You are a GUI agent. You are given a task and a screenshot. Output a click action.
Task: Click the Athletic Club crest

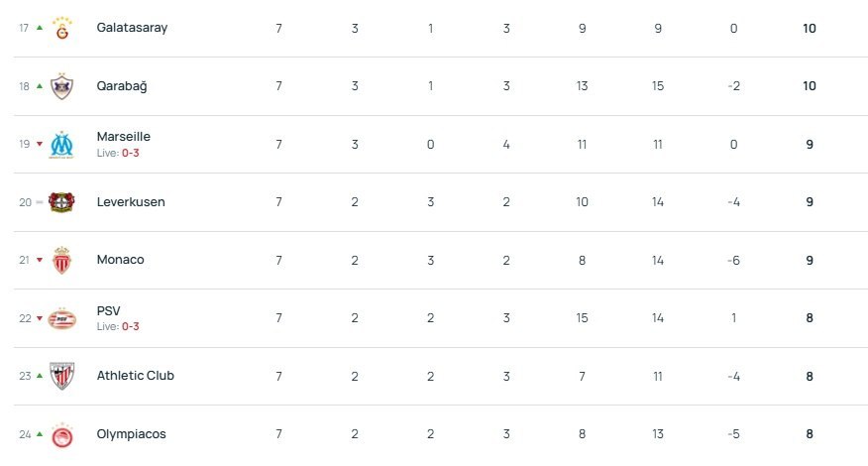(x=62, y=376)
